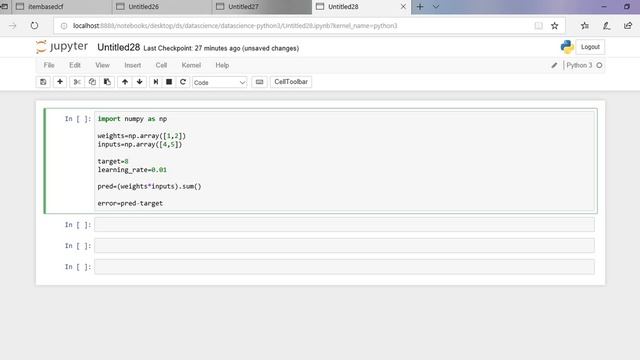
Task: Refresh the browser page
Action: (x=34, y=26)
